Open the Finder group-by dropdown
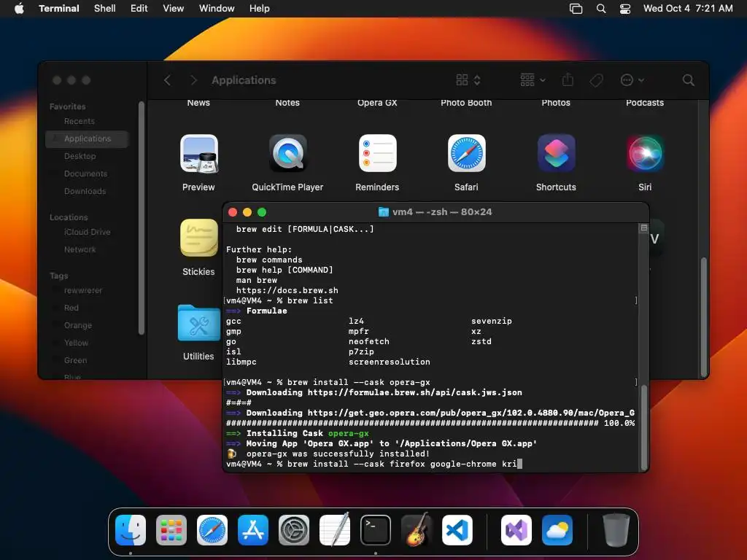Image resolution: width=747 pixels, height=560 pixels. (533, 80)
